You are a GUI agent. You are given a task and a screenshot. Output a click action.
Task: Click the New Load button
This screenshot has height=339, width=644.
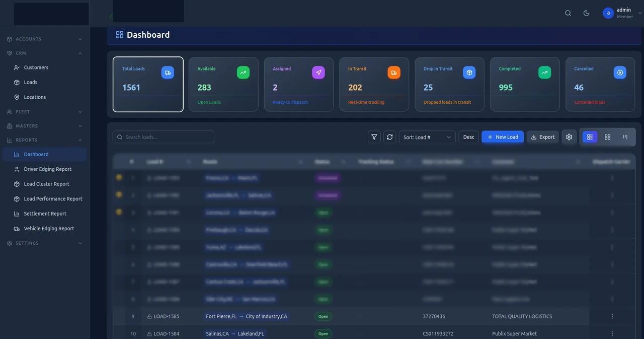tap(503, 137)
